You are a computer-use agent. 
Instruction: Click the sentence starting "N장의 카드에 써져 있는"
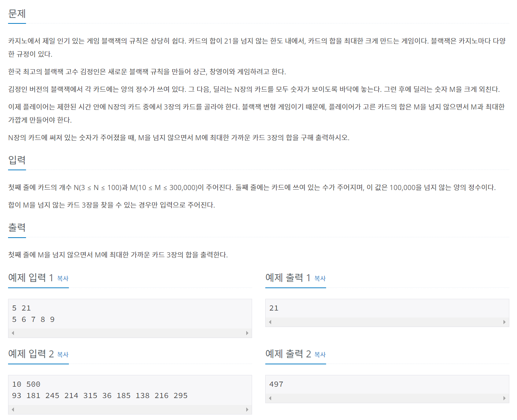click(179, 137)
